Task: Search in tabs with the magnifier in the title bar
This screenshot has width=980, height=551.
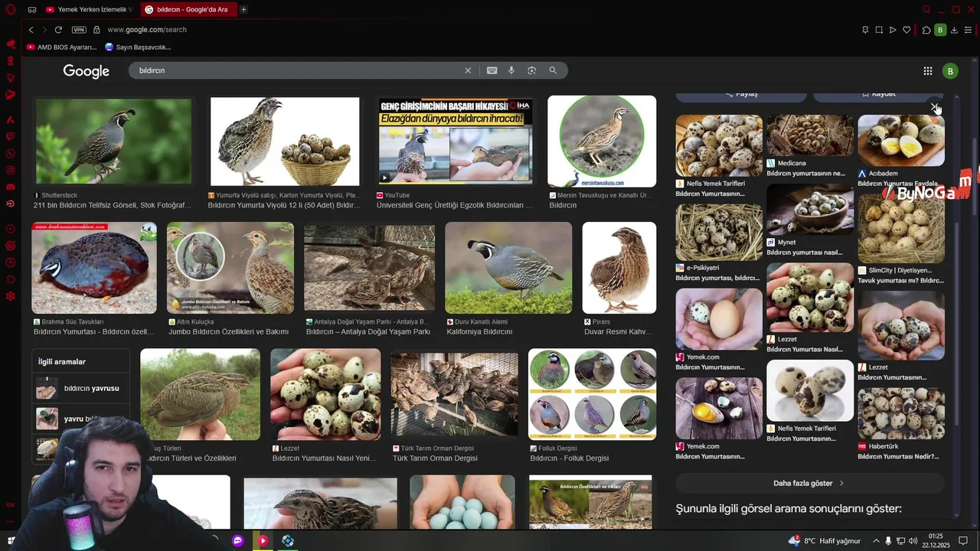Action: click(x=926, y=9)
